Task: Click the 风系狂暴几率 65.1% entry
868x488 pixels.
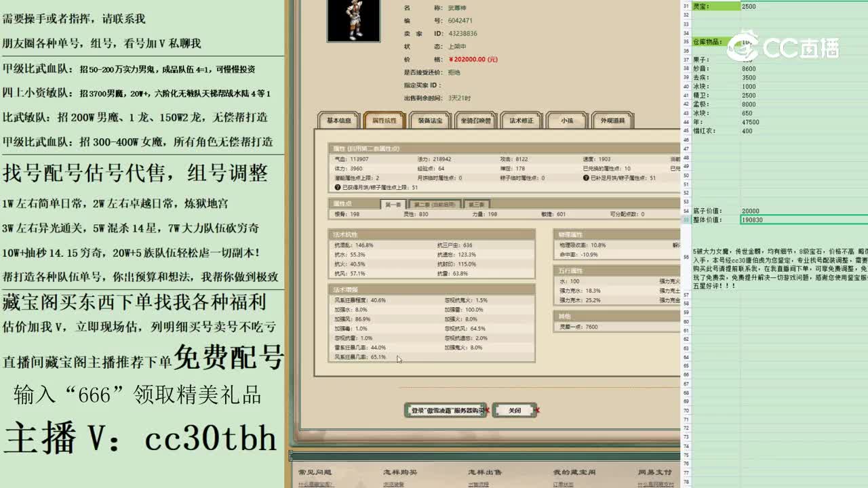Action: point(360,357)
